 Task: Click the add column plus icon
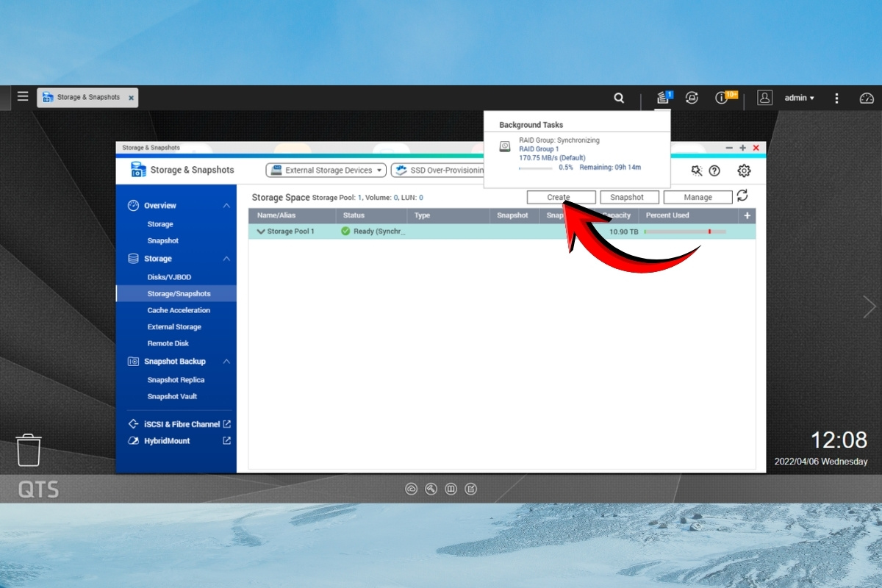747,215
